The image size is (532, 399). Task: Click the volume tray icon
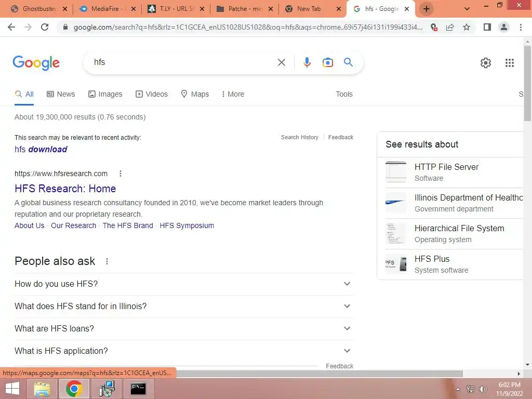[483, 389]
